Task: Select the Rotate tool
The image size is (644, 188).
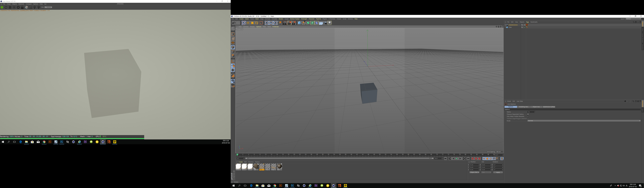Action: point(257,23)
